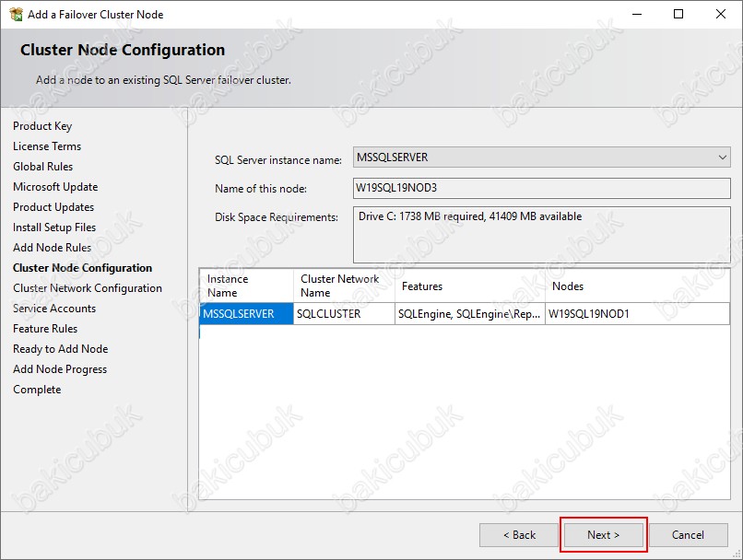Select Product Key step in sidebar
This screenshot has height=560, width=743.
[42, 126]
